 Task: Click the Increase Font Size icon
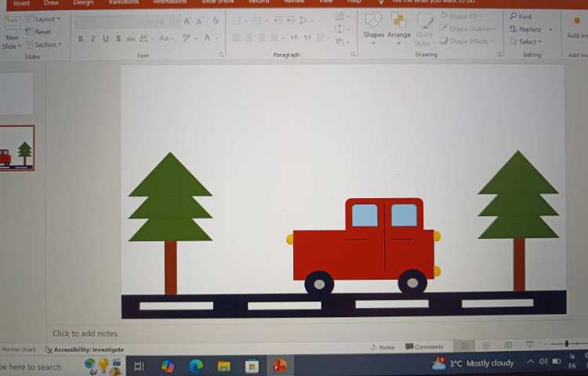pos(187,21)
